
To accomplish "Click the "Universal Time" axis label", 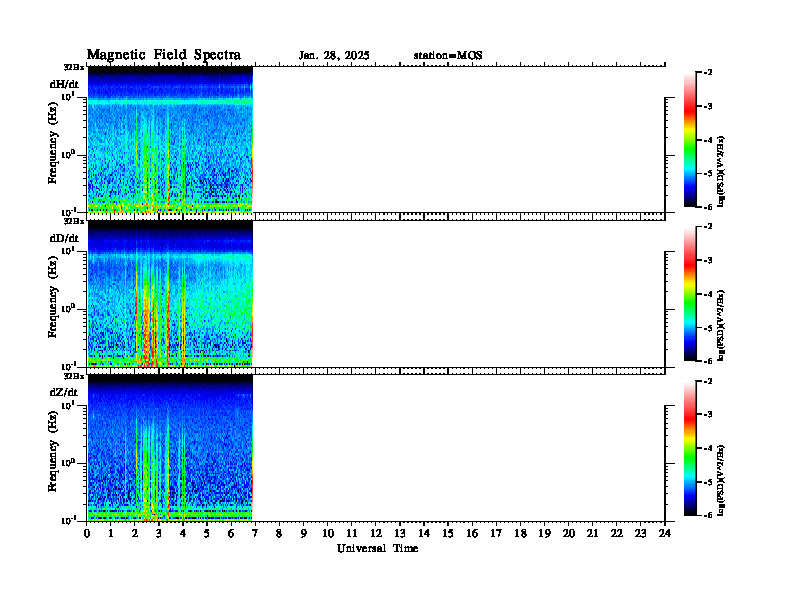I will coord(377,548).
